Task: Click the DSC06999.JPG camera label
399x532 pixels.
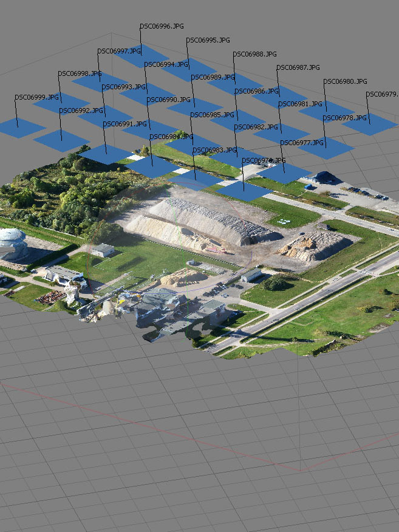Action: [36, 97]
